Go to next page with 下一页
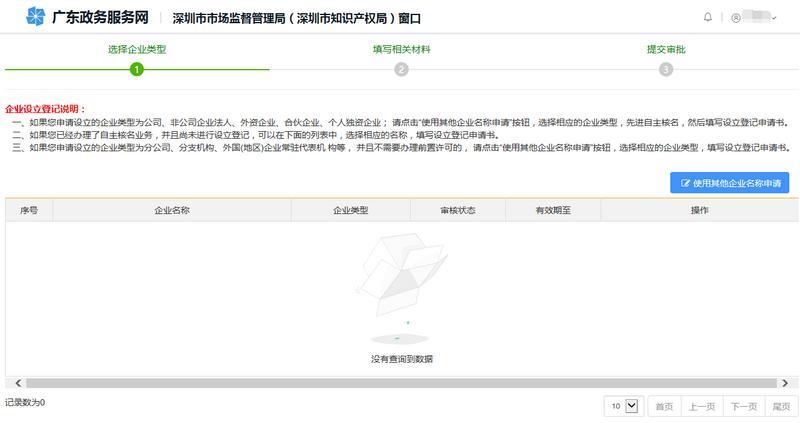 (742, 406)
